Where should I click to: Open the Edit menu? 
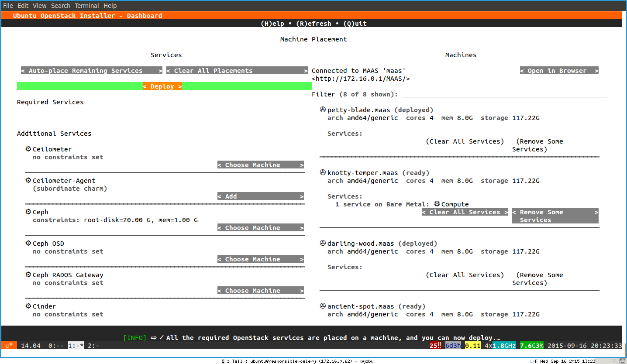(23, 6)
